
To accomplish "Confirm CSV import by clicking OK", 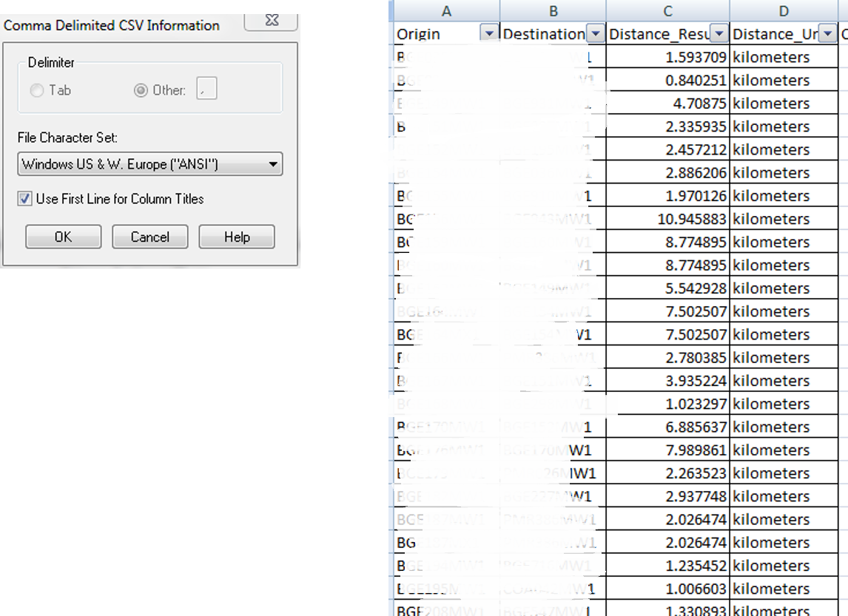I will pos(63,237).
